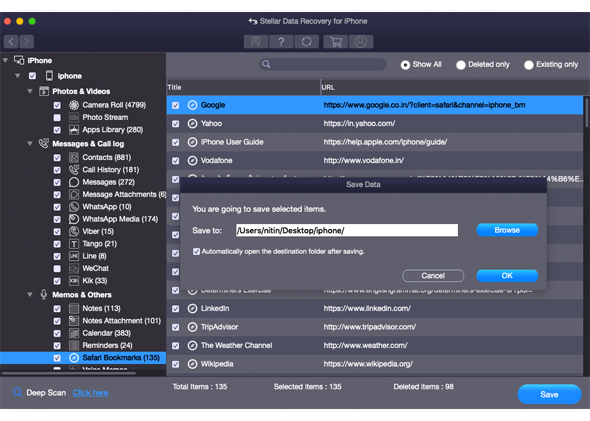The width and height of the screenshot is (590, 421).
Task: Click the iPhone User Guide URL
Action: pos(385,142)
